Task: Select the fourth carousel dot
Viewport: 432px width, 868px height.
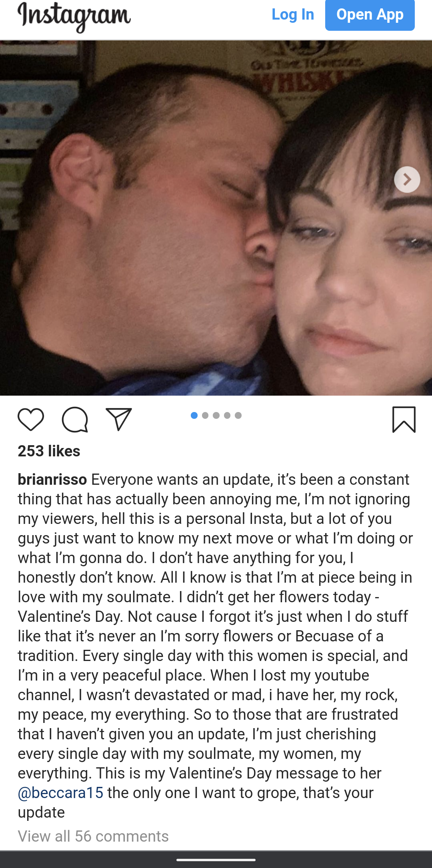Action: tap(227, 415)
